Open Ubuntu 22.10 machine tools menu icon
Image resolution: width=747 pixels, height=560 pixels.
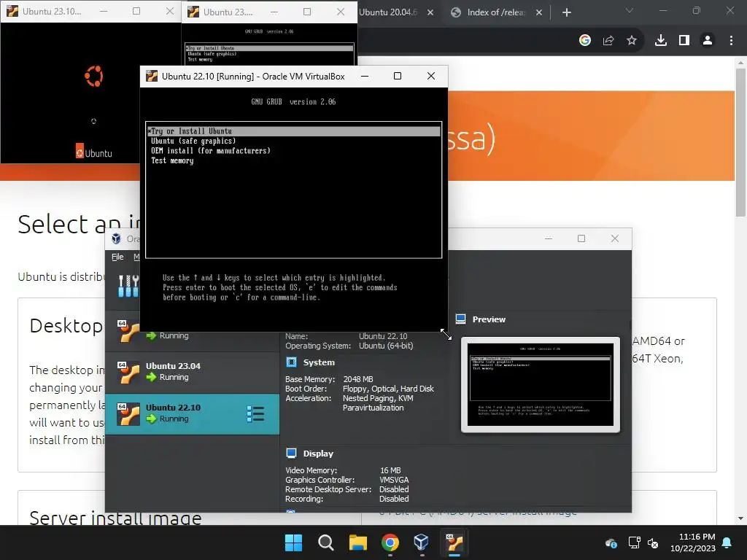[255, 414]
